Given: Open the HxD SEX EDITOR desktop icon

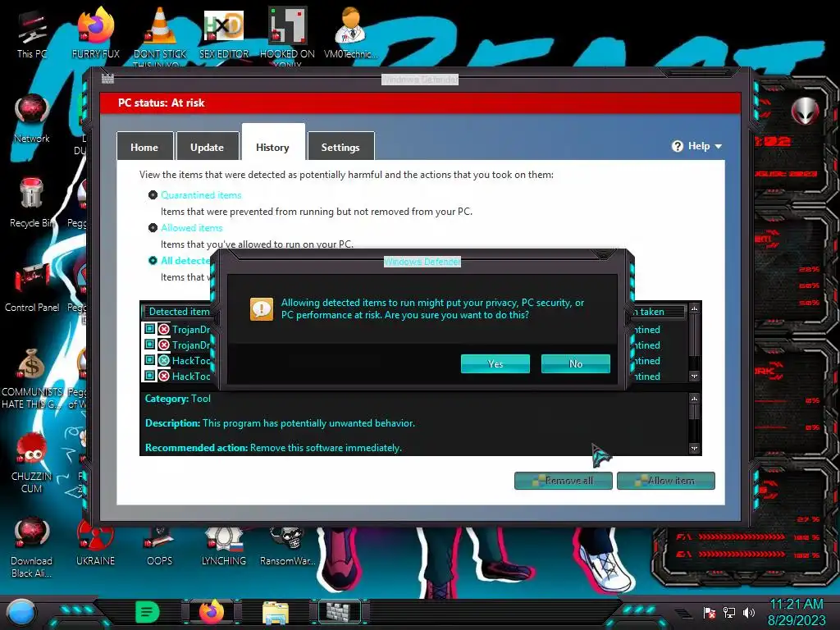Looking at the screenshot, I should pyautogui.click(x=224, y=33).
